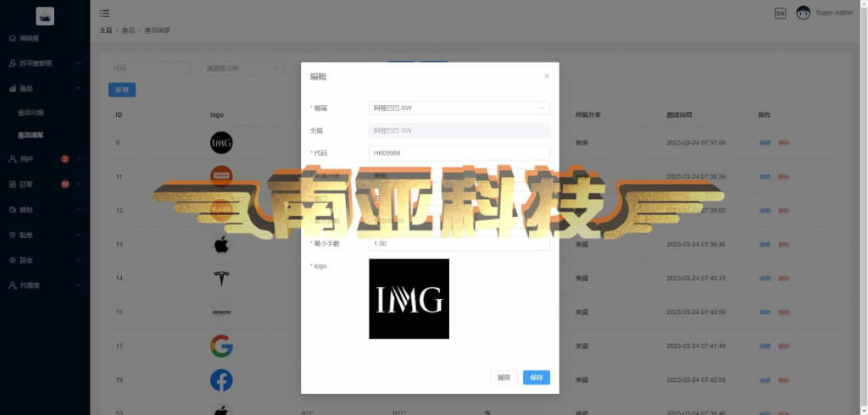This screenshot has width=868, height=415.
Task: Click the Super-Admin username text
Action: pos(834,13)
